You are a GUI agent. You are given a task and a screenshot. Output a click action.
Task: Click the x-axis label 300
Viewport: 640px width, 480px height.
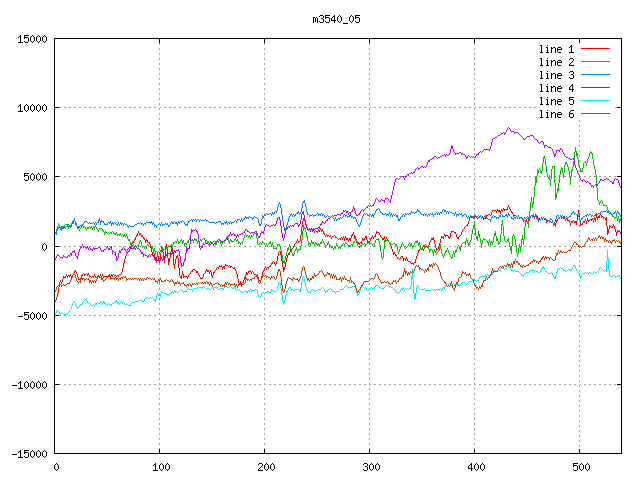pos(371,467)
